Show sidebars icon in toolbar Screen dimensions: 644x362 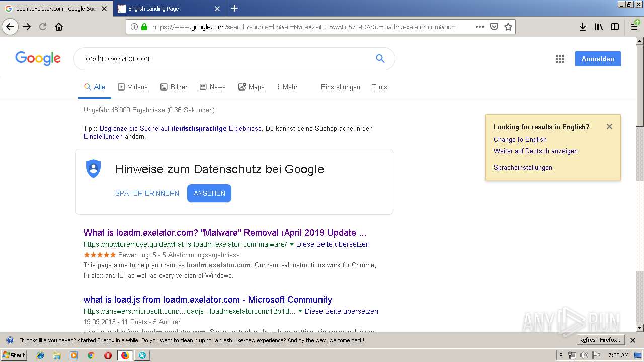tap(615, 27)
